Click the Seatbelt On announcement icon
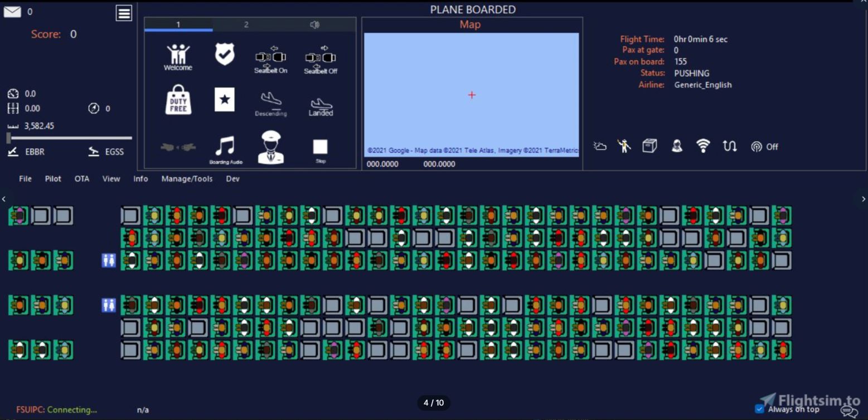Image resolution: width=868 pixels, height=420 pixels. [x=270, y=59]
